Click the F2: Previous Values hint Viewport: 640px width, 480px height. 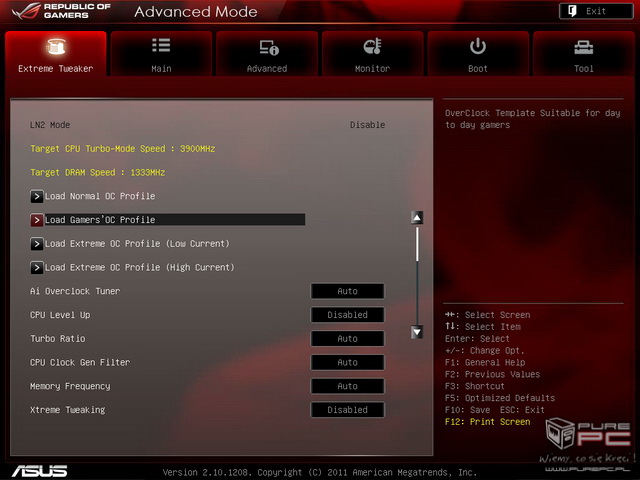pos(492,374)
